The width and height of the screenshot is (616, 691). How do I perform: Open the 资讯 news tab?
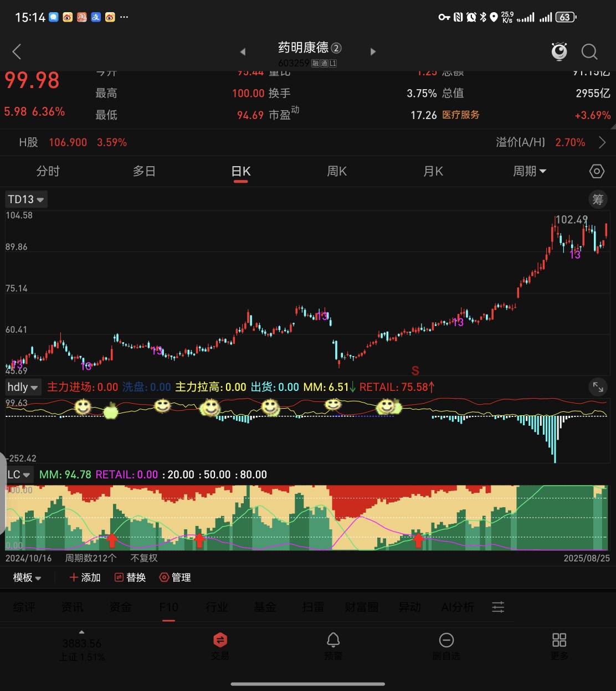(72, 607)
